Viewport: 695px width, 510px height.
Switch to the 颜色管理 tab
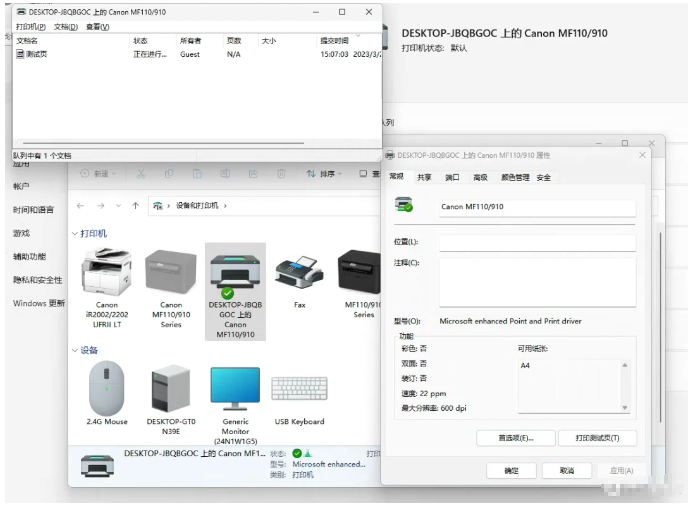[x=515, y=177]
